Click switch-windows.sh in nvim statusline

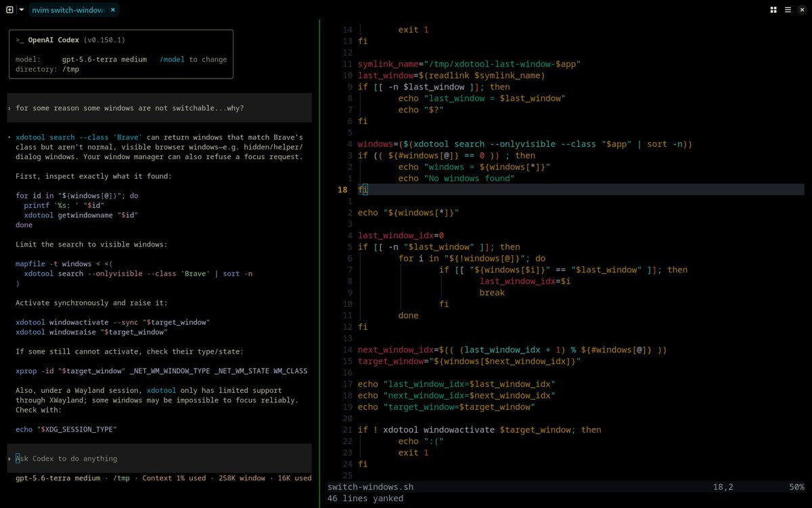click(370, 487)
